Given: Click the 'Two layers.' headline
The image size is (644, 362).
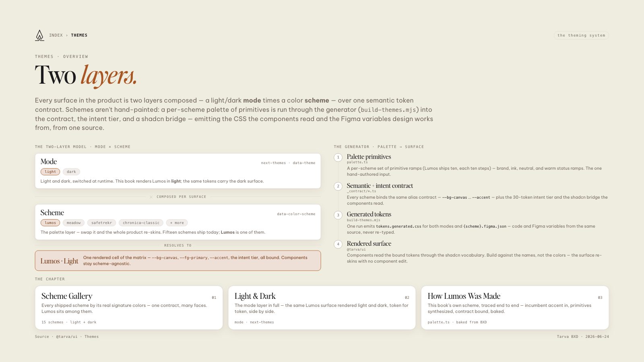Looking at the screenshot, I should point(86,75).
